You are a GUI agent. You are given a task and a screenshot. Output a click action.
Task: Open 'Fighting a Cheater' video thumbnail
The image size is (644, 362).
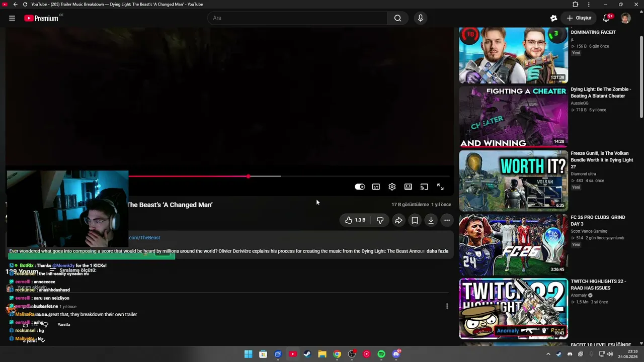click(513, 117)
